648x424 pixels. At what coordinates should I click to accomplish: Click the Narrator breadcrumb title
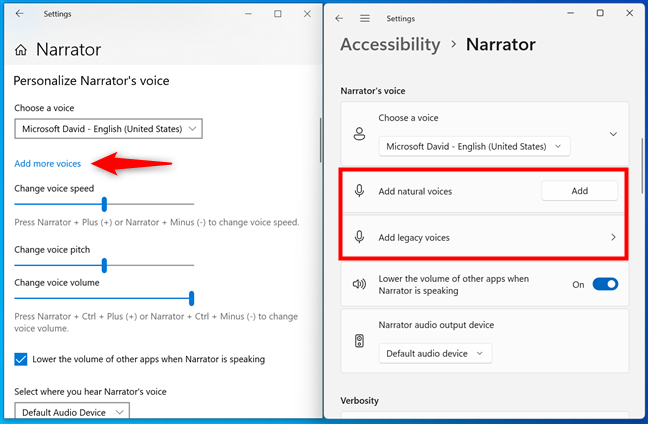[500, 44]
